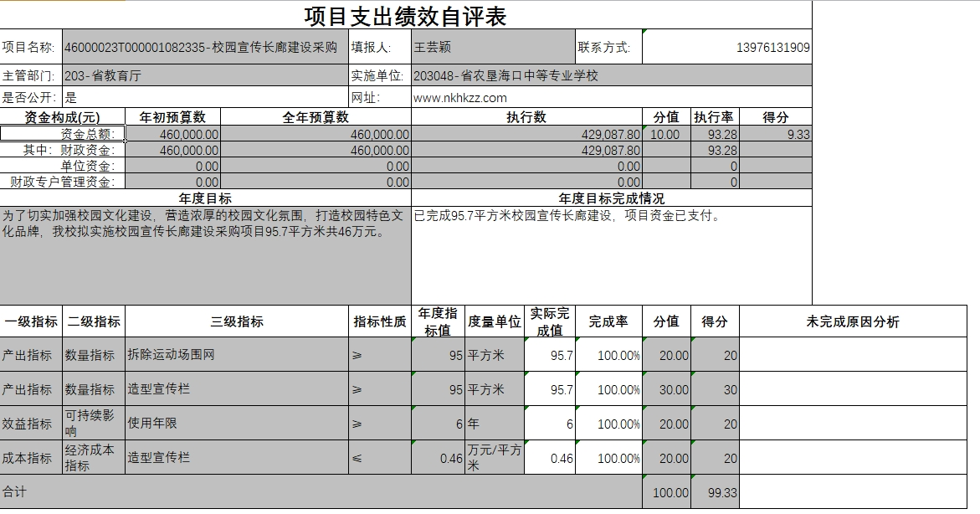Click the 年度目标 header cell

[x=205, y=198]
